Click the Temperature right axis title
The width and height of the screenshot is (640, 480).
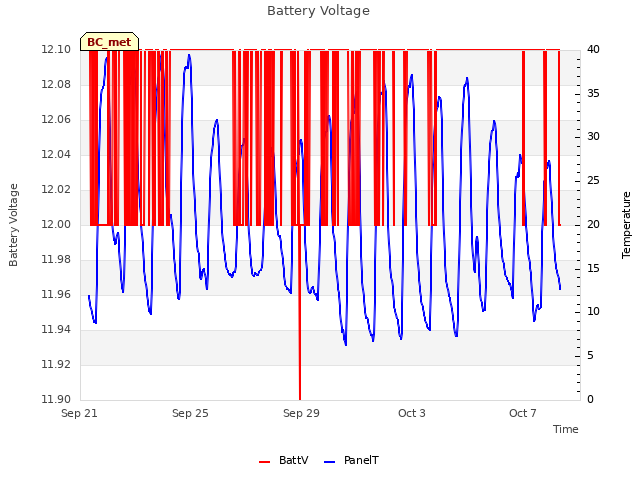click(x=626, y=225)
